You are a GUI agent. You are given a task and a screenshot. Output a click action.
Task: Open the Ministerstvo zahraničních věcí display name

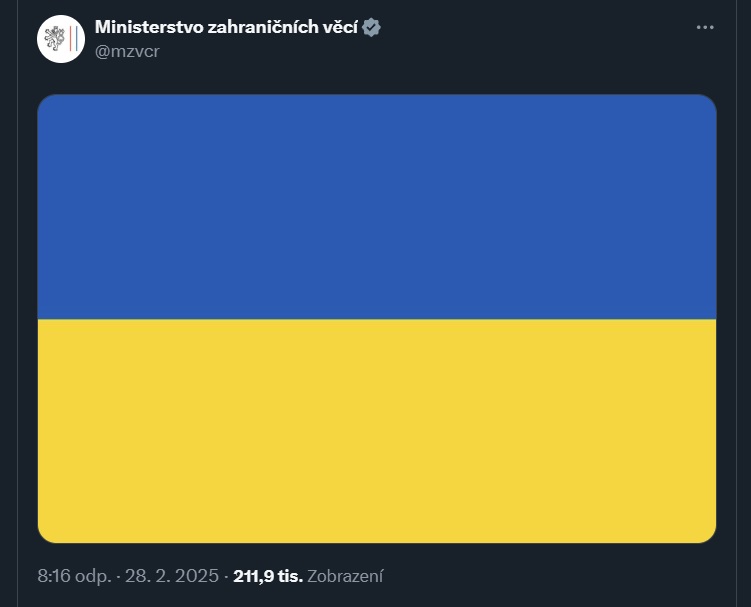pyautogui.click(x=226, y=27)
